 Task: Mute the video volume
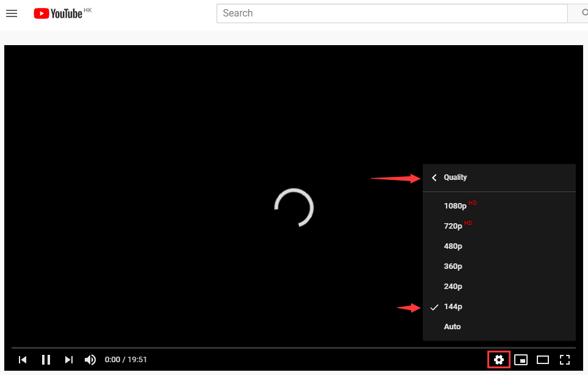coord(90,360)
